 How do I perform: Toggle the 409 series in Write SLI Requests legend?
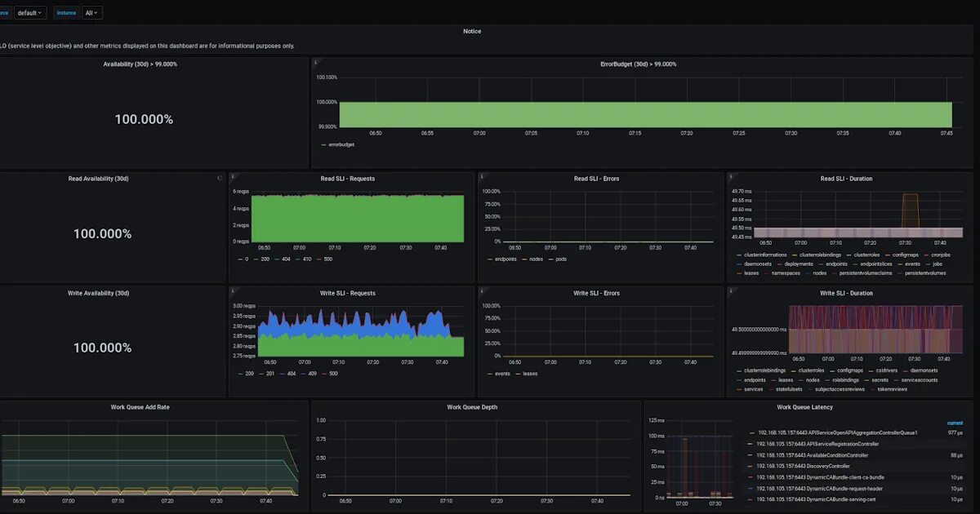[x=313, y=373]
